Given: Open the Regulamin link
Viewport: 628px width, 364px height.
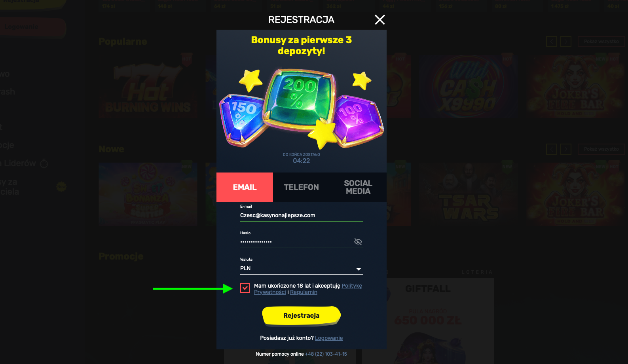Looking at the screenshot, I should pos(304,292).
